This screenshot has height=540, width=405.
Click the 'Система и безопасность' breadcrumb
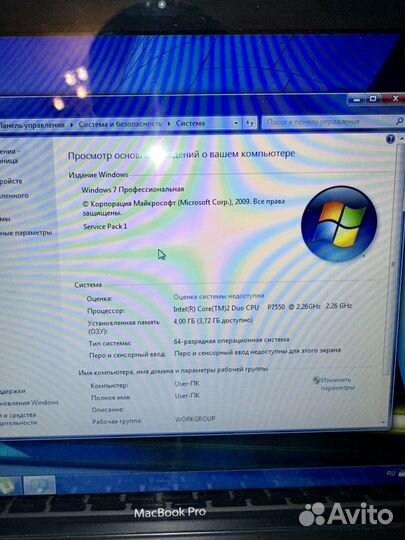coord(120,124)
